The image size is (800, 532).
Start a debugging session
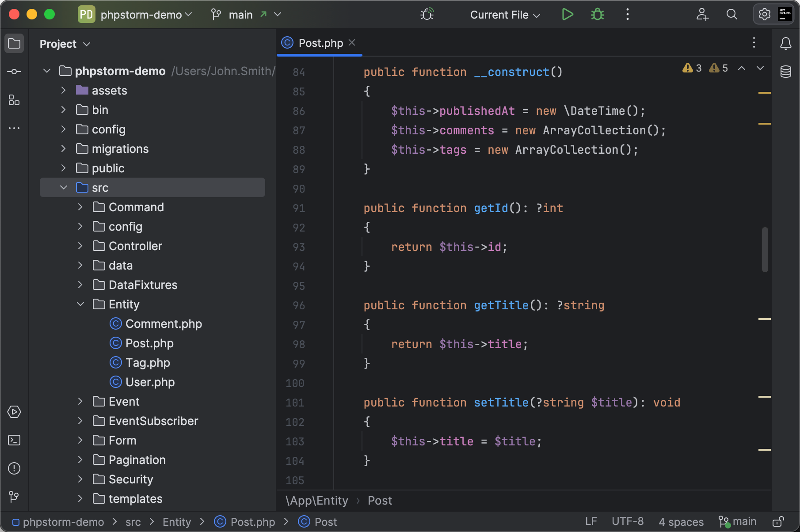tap(597, 14)
